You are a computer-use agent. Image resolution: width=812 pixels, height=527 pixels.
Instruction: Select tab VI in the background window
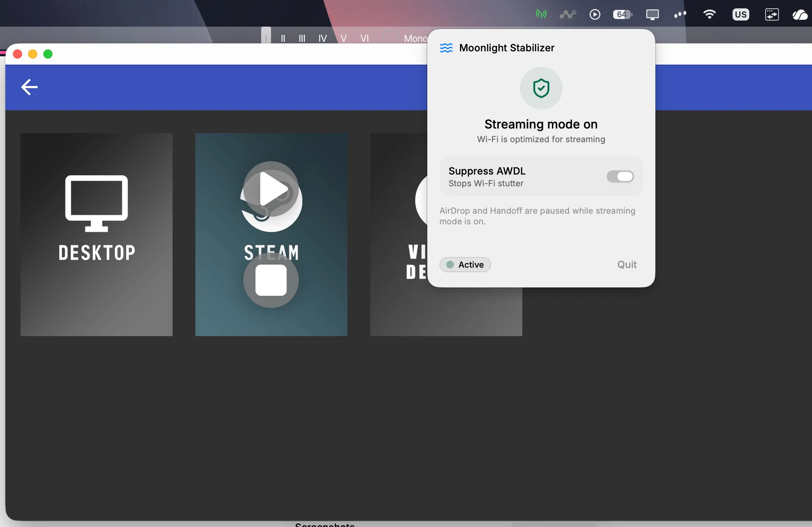point(365,38)
